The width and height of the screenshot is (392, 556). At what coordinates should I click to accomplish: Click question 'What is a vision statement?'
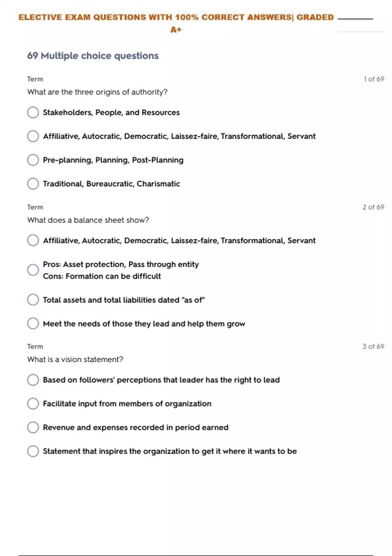pos(75,359)
